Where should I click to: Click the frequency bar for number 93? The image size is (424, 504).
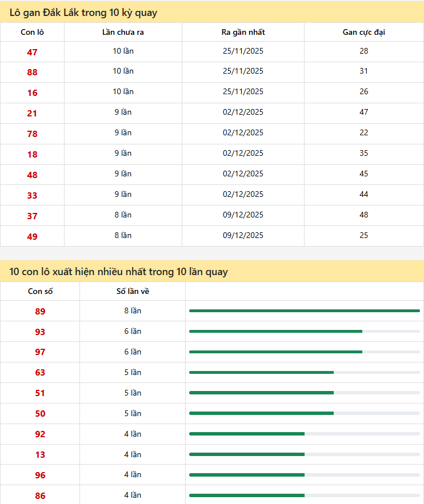click(304, 332)
